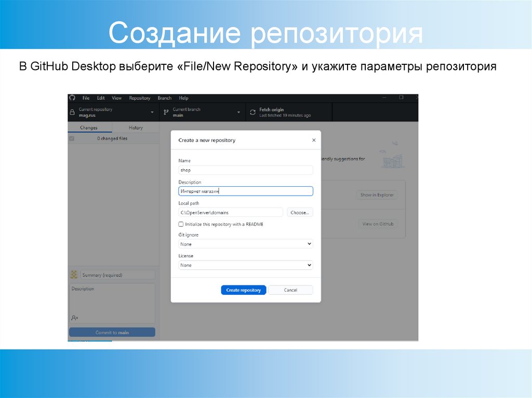This screenshot has width=532, height=398.
Task: Click Commit to main button
Action: click(112, 332)
